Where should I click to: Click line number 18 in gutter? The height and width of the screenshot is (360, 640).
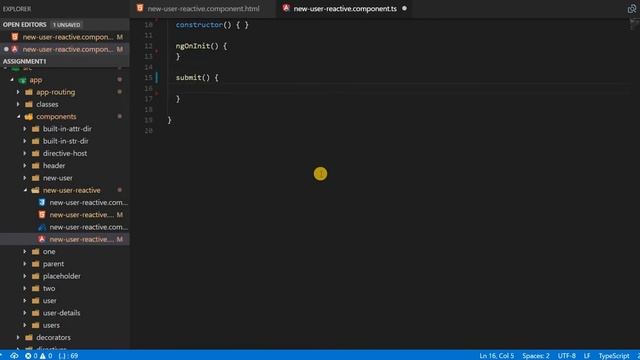149,109
